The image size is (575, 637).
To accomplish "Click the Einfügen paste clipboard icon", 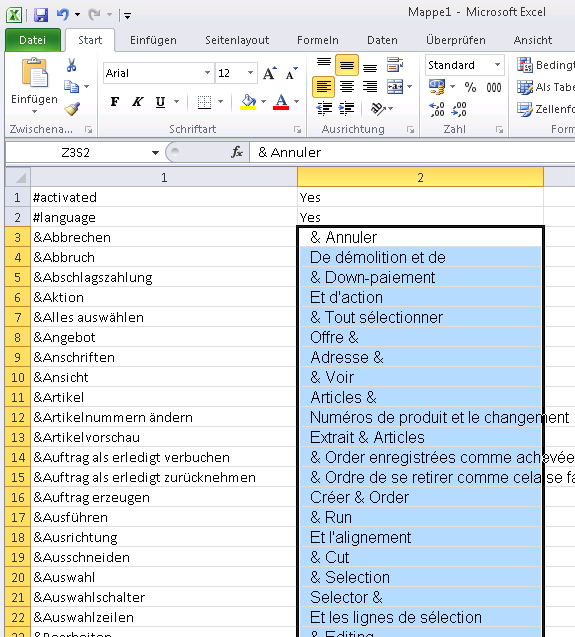I will (34, 72).
